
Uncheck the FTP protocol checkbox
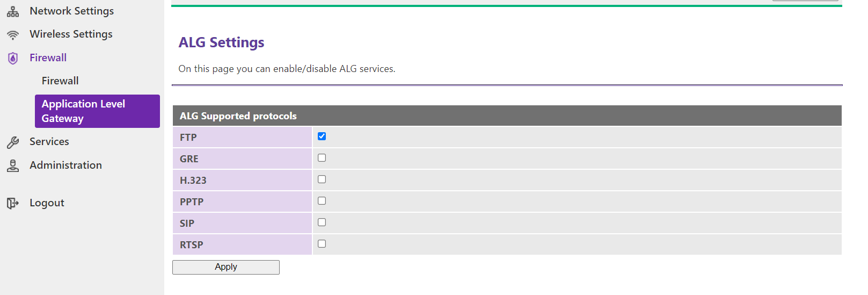coord(322,136)
